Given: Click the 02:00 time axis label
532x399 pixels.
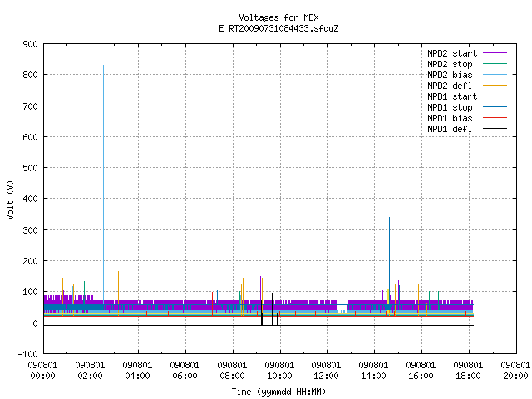Looking at the screenshot, I should click(x=90, y=376).
